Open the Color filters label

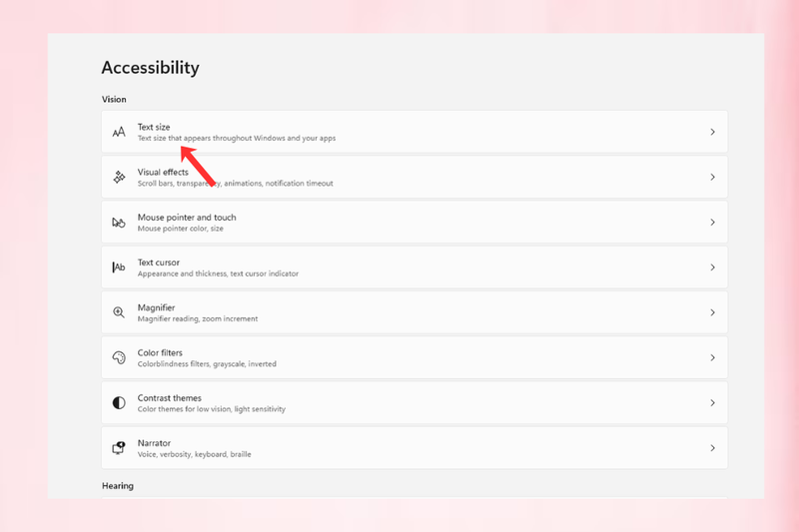(x=160, y=352)
